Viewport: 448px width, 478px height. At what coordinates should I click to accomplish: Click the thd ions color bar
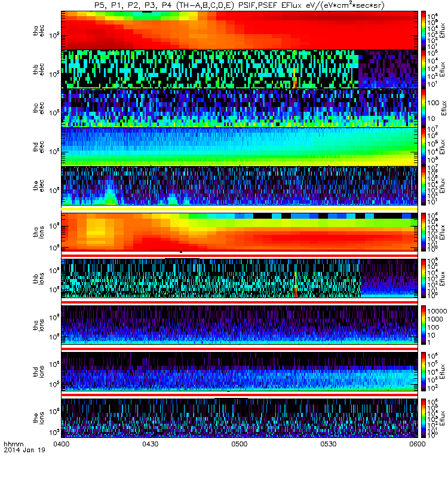[424, 371]
